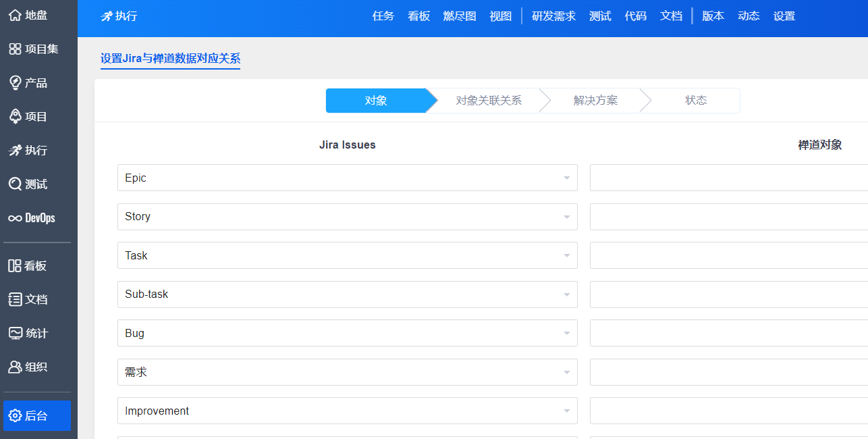The height and width of the screenshot is (439, 868).
Task: Expand the Bug issue type dropdown
Action: 566,334
